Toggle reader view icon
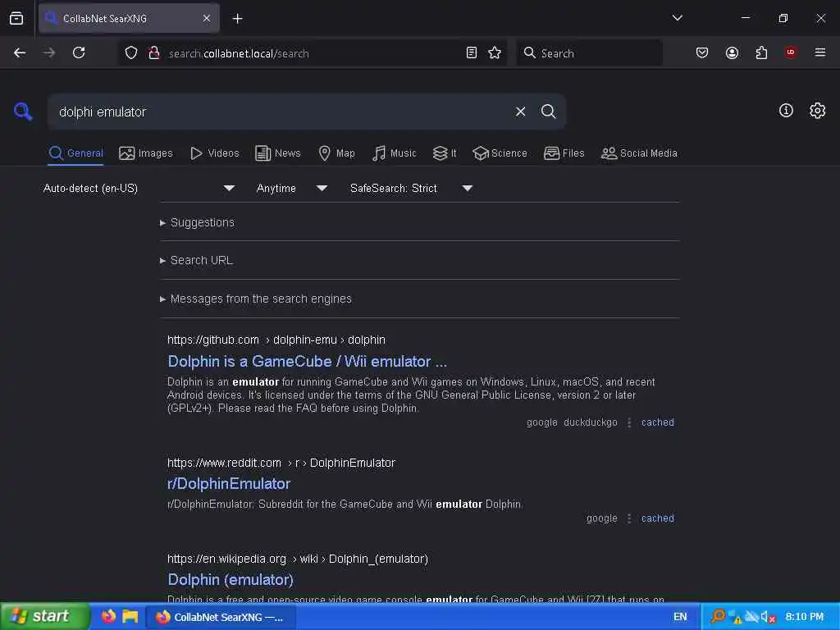 tap(472, 52)
